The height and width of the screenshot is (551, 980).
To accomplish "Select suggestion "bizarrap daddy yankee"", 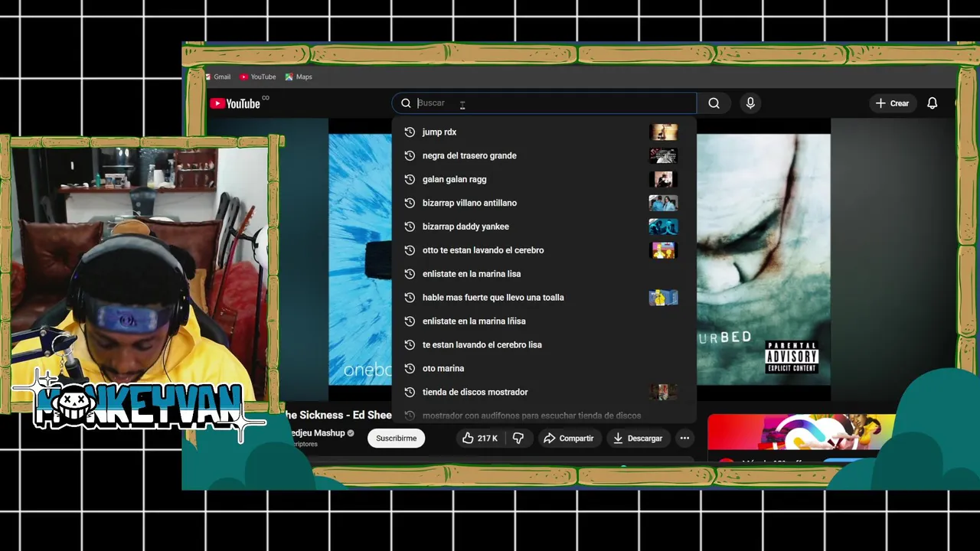I will coord(544,227).
